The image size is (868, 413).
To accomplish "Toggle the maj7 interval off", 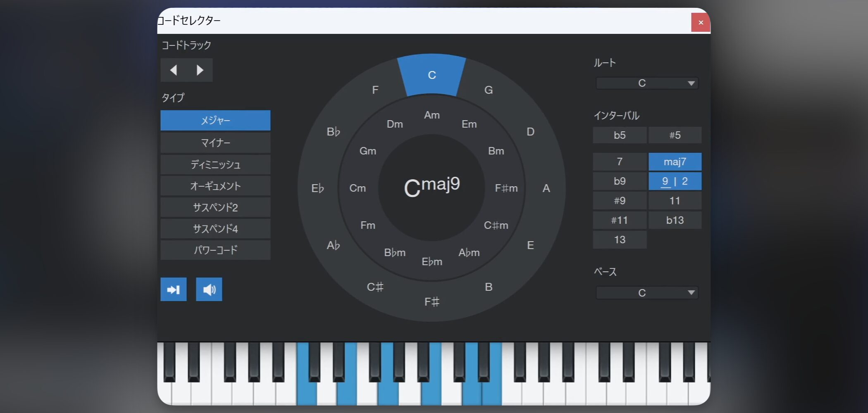I will (x=675, y=162).
